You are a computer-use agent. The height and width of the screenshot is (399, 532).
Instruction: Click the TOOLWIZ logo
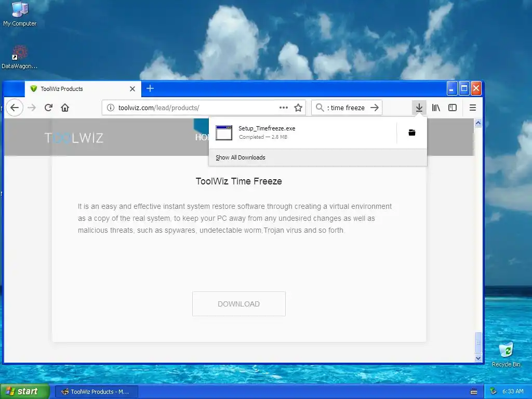[74, 138]
